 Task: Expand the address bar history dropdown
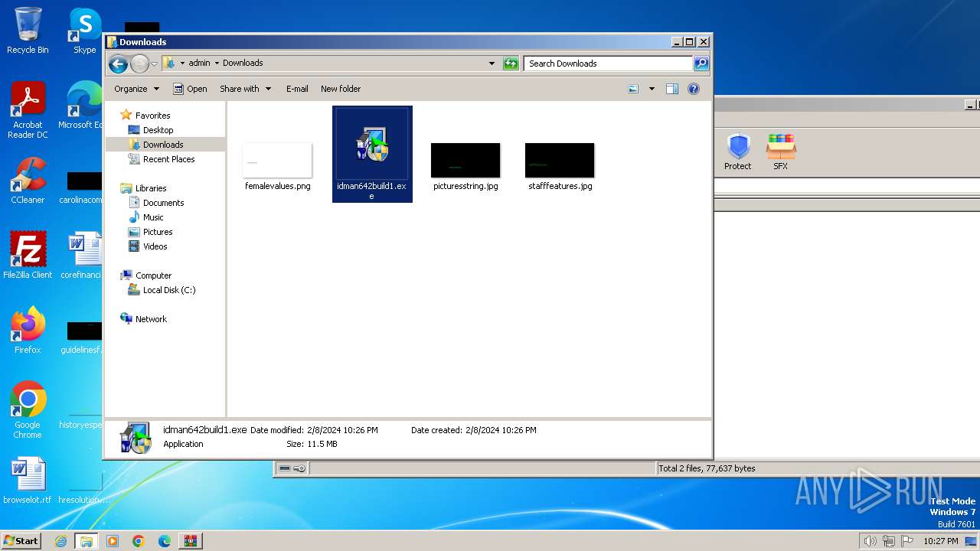pos(492,64)
